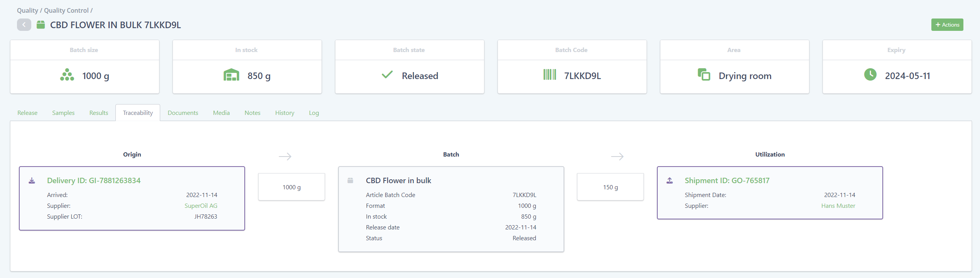Click the shipment upload icon in Utilization
This screenshot has height=278, width=980.
click(x=670, y=181)
